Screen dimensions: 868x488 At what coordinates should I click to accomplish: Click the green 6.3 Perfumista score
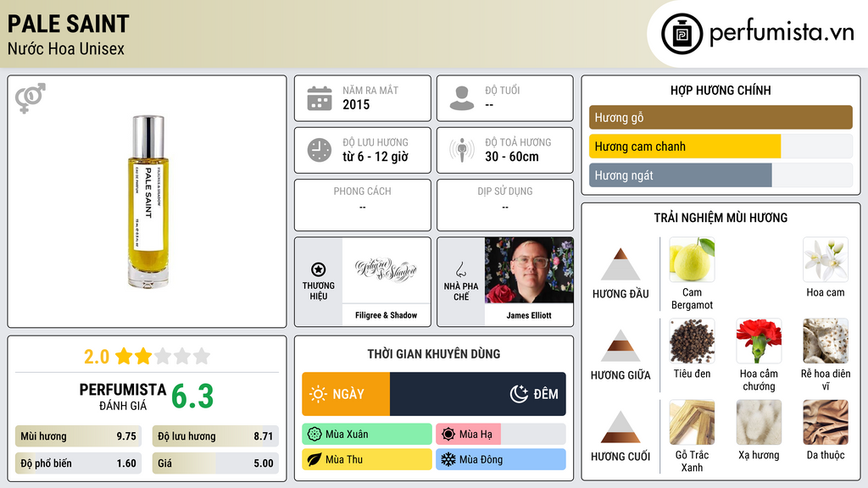pyautogui.click(x=192, y=396)
